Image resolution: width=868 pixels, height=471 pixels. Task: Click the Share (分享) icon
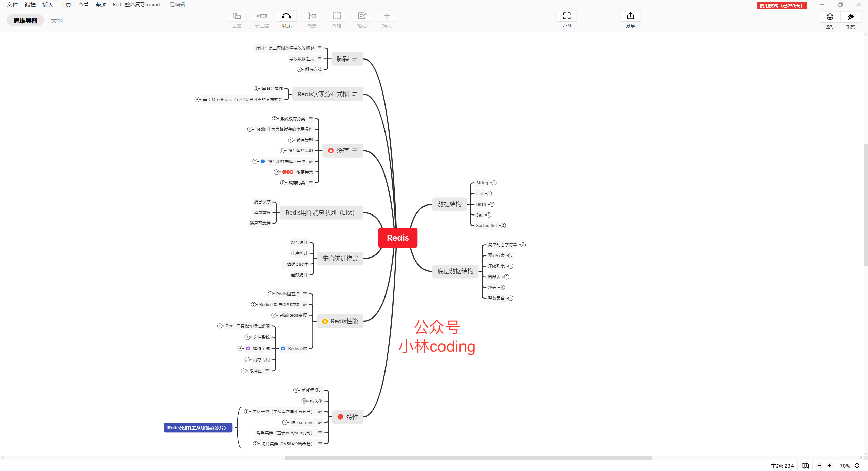point(630,16)
